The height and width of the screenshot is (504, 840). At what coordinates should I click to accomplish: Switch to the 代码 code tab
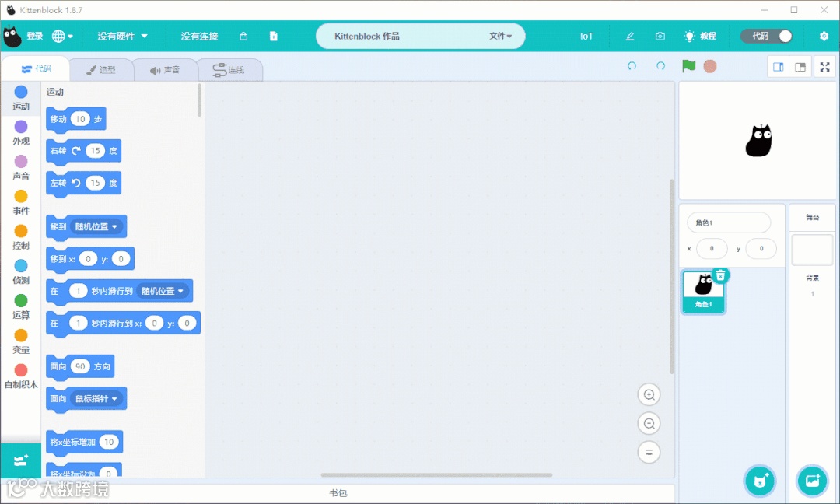tap(36, 69)
